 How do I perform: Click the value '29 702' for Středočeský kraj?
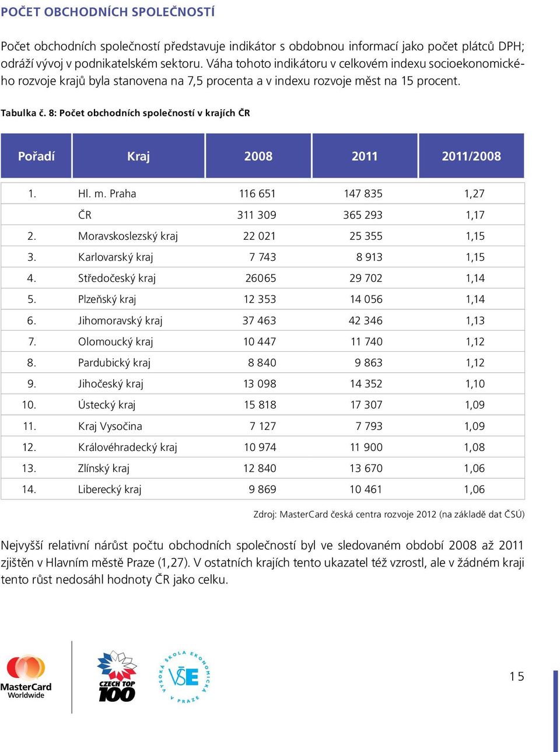tap(366, 278)
